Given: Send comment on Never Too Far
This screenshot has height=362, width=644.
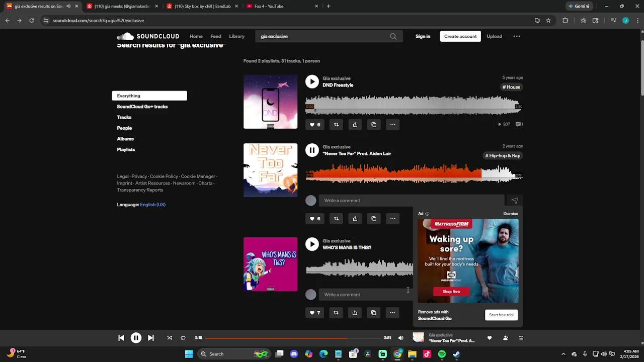Looking at the screenshot, I should coord(515,201).
